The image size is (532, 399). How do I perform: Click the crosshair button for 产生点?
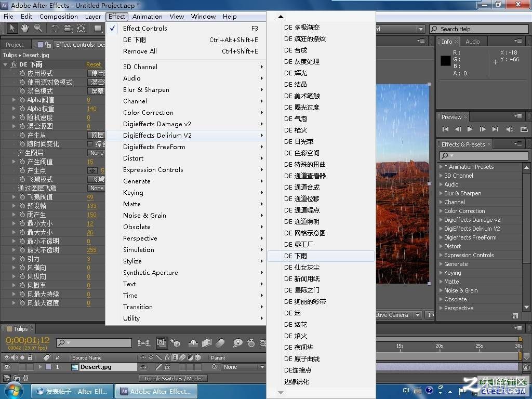(x=92, y=170)
